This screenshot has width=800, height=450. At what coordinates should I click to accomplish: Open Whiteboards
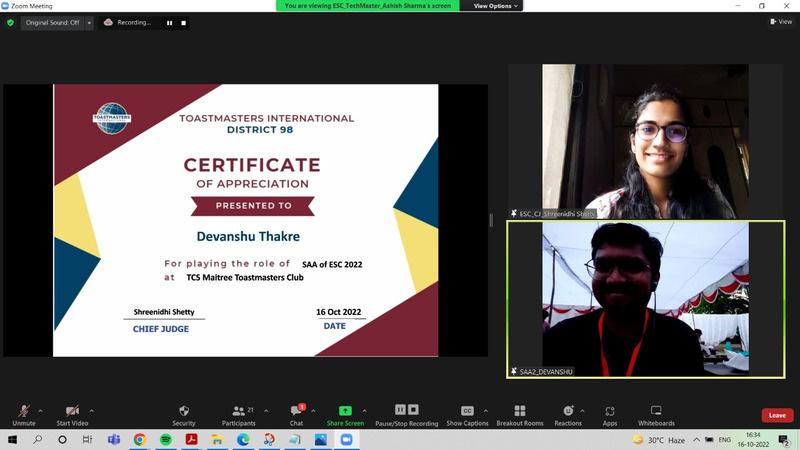point(656,415)
